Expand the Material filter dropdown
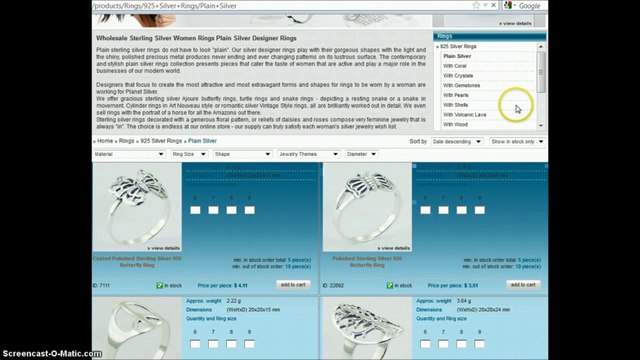 tap(129, 154)
